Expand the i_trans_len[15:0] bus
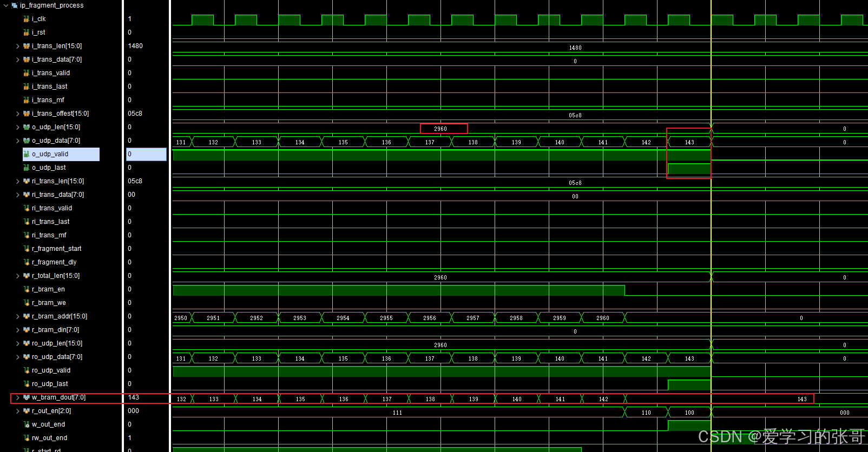 coord(18,46)
